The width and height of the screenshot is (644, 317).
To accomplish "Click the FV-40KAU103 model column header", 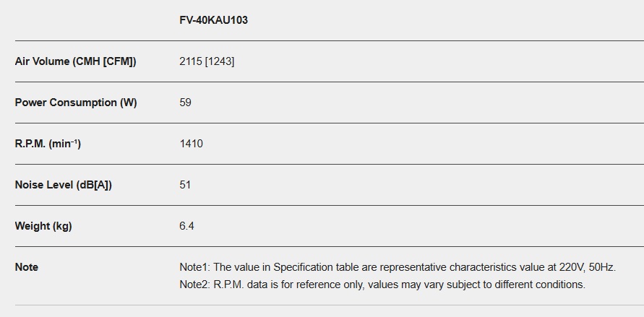I will pyautogui.click(x=213, y=20).
